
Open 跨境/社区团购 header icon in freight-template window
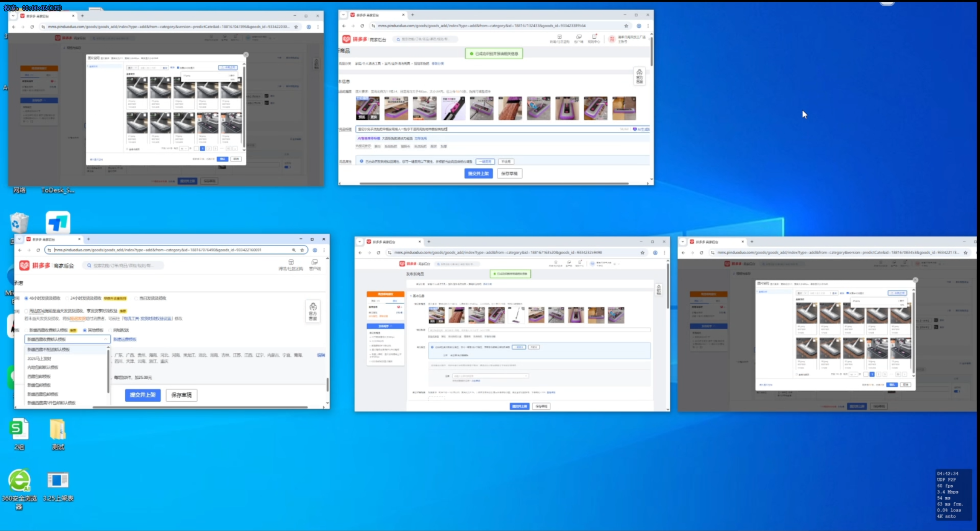291,265
